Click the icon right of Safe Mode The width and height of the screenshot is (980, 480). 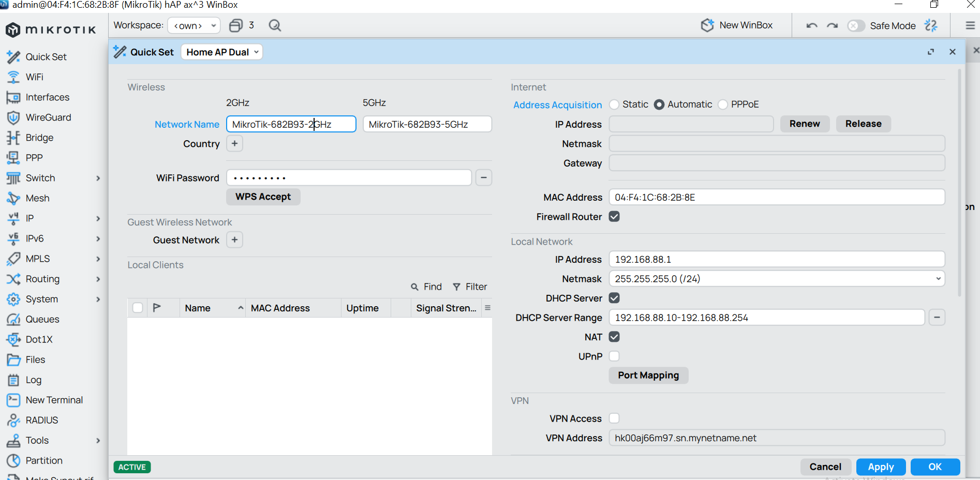pyautogui.click(x=931, y=25)
